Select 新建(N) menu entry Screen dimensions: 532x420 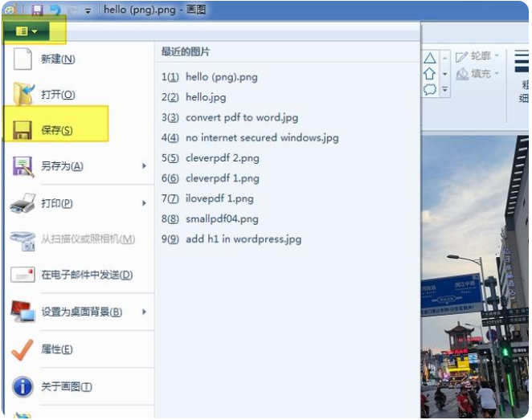78,59
